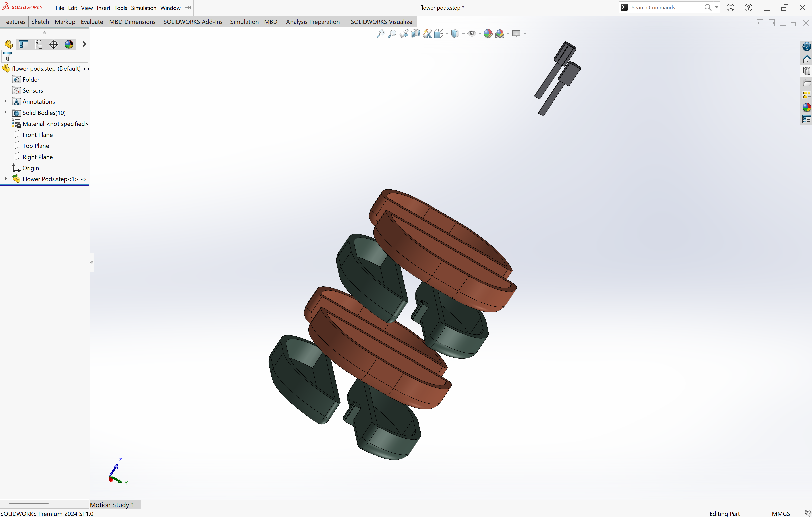Screen dimensions: 812x517
Task: Pin the menu bar with pushpin
Action: (x=188, y=8)
